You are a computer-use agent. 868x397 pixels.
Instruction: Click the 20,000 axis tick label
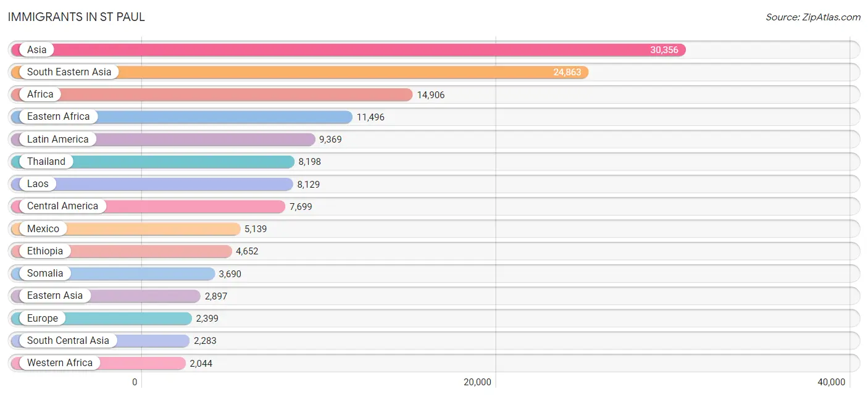[477, 382]
